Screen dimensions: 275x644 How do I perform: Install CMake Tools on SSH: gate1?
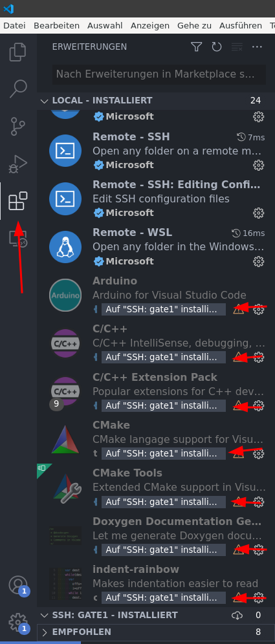[164, 502]
